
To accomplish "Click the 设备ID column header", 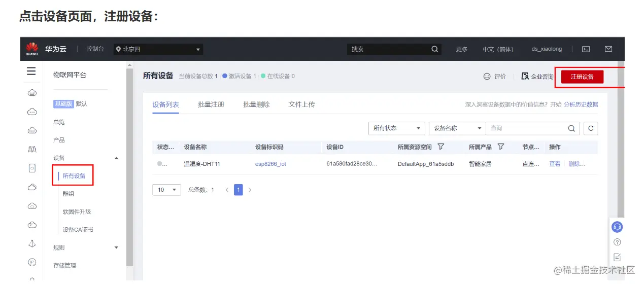I will (335, 147).
